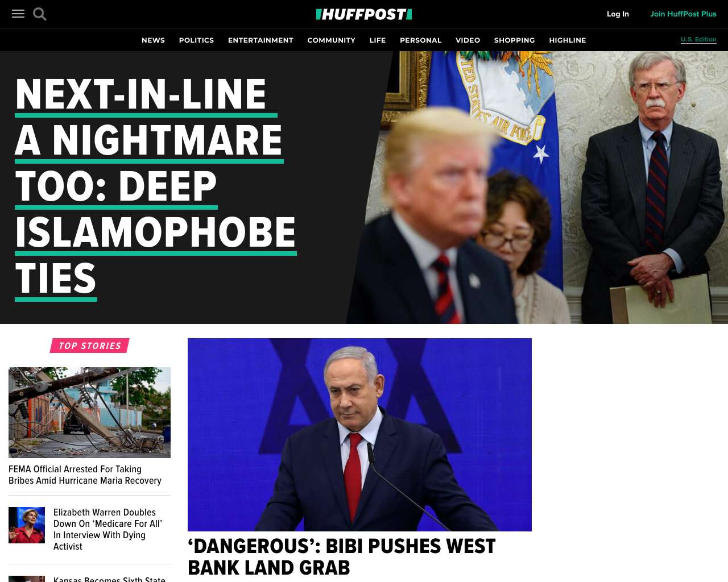The width and height of the screenshot is (728, 582).
Task: Open the Shopping nav item
Action: [514, 40]
